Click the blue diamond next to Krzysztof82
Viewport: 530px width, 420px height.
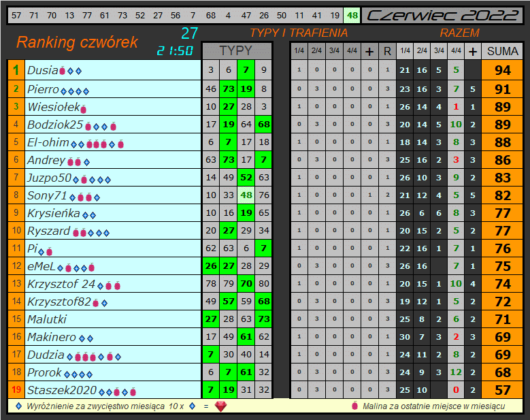click(x=105, y=303)
